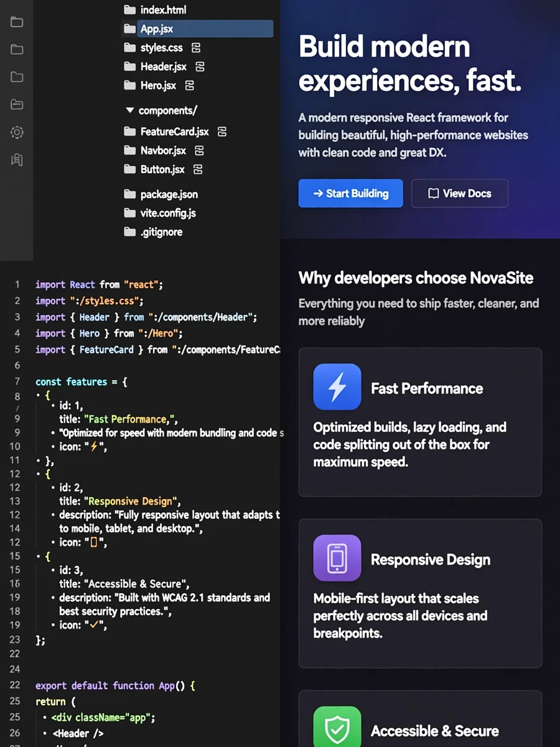Click the badge icon next to Button.jsx

(x=198, y=169)
